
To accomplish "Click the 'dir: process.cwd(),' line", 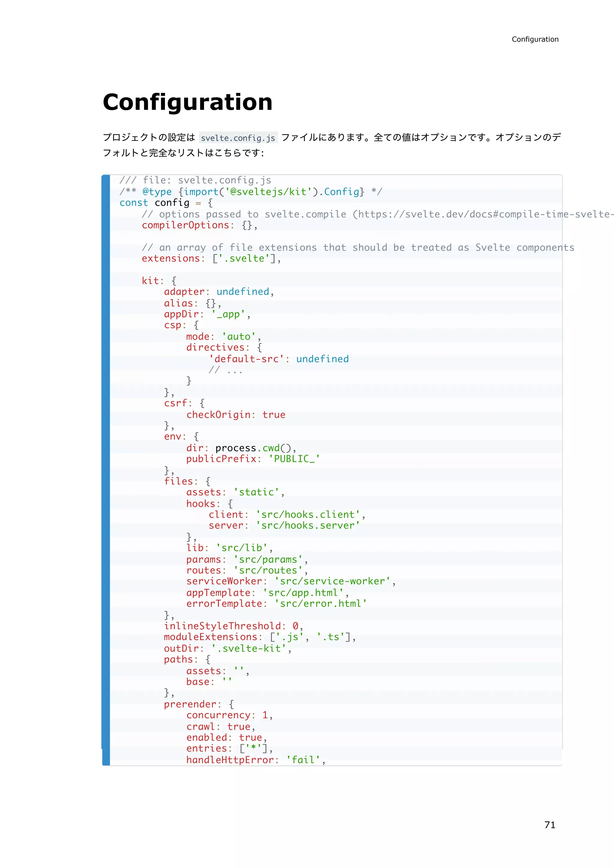I will pos(241,448).
